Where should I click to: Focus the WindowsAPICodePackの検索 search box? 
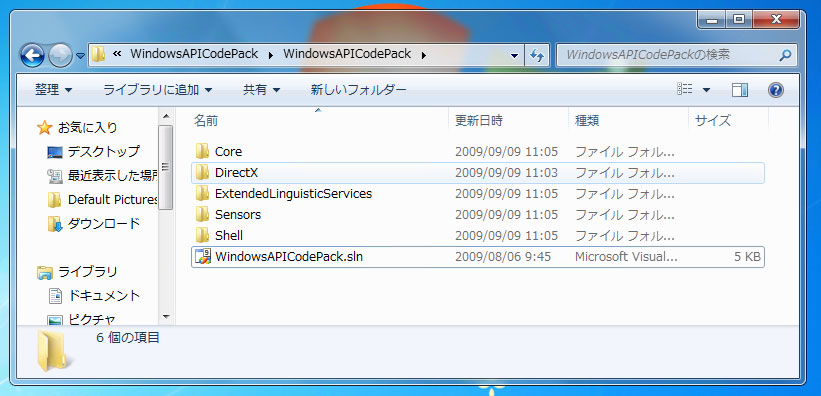tap(676, 54)
